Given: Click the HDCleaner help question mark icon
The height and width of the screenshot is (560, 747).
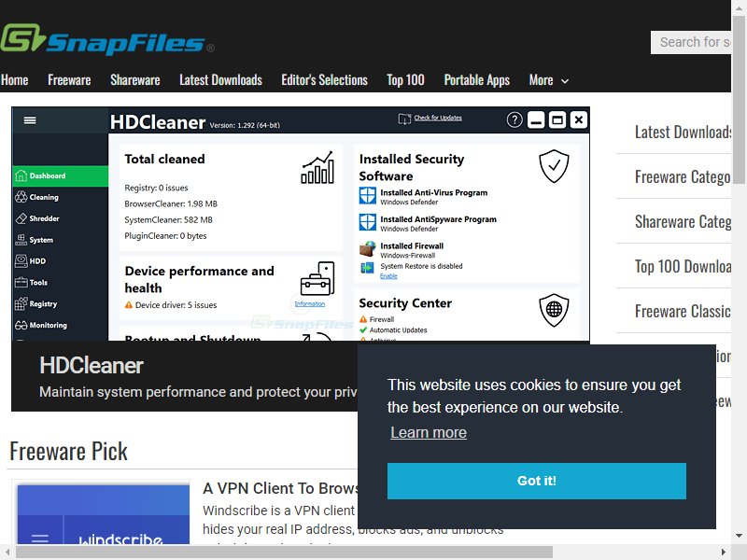Looking at the screenshot, I should pos(514,120).
